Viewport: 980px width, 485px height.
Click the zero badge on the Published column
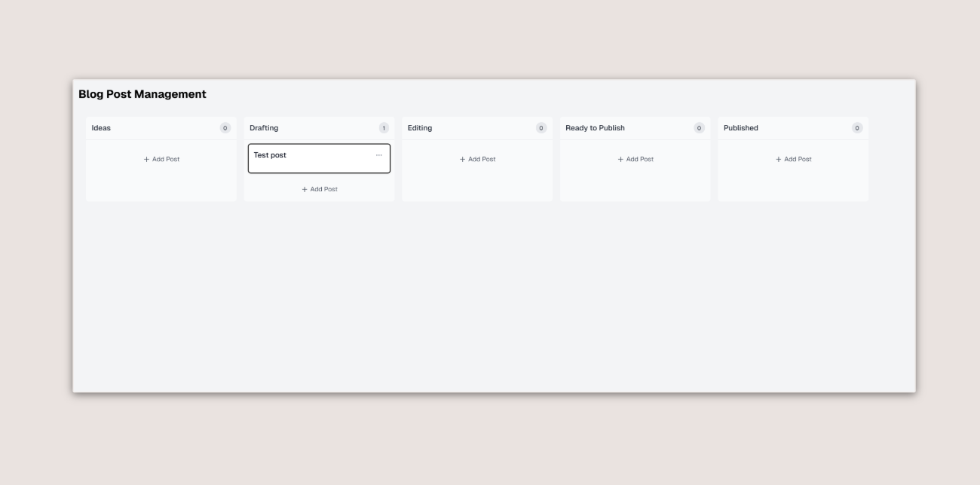(x=856, y=128)
